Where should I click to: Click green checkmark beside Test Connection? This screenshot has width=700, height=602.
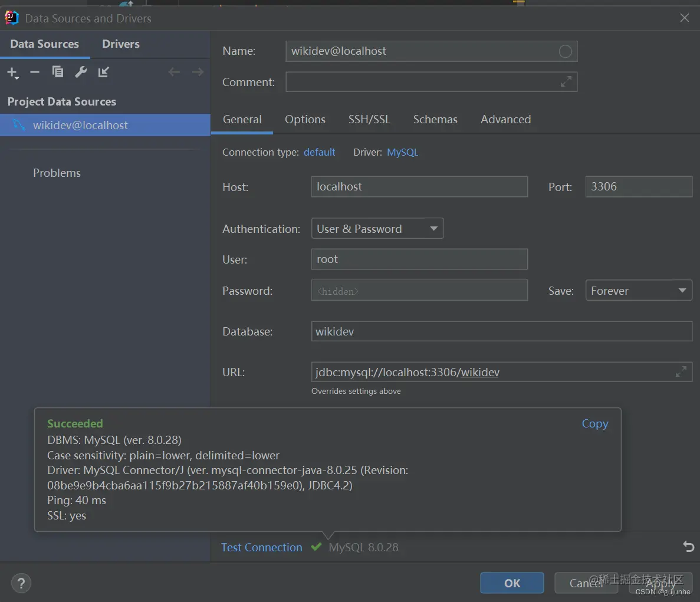[316, 546]
